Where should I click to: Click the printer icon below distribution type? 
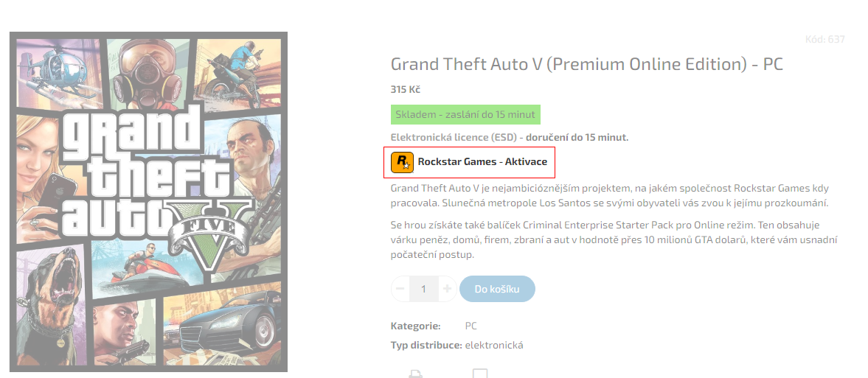click(416, 374)
